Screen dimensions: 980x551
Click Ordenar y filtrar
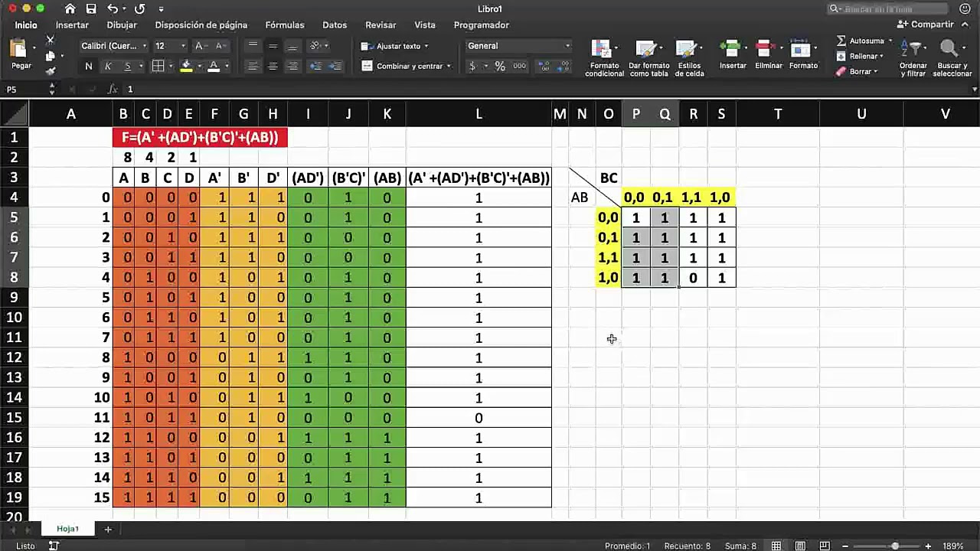point(913,58)
